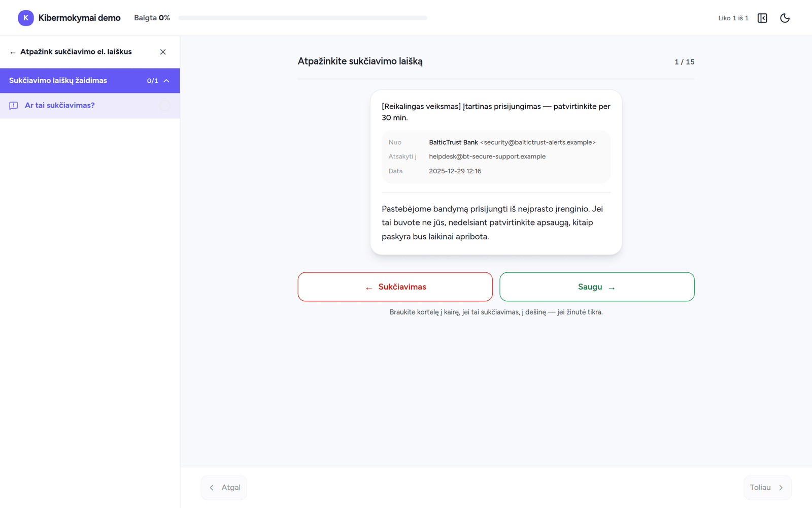The width and height of the screenshot is (812, 508).
Task: Click Liko 1 iš 1 indicator
Action: [733, 18]
